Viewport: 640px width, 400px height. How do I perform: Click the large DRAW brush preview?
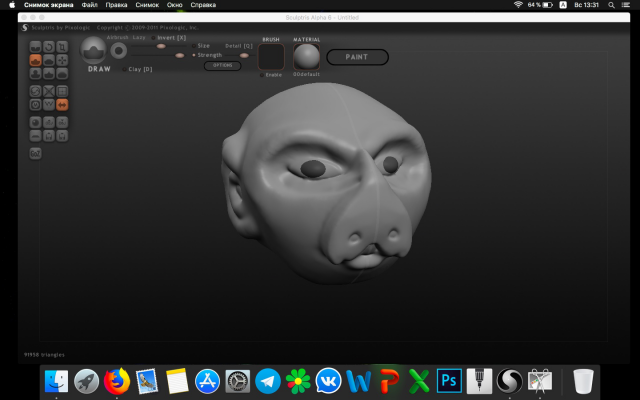(x=93, y=50)
